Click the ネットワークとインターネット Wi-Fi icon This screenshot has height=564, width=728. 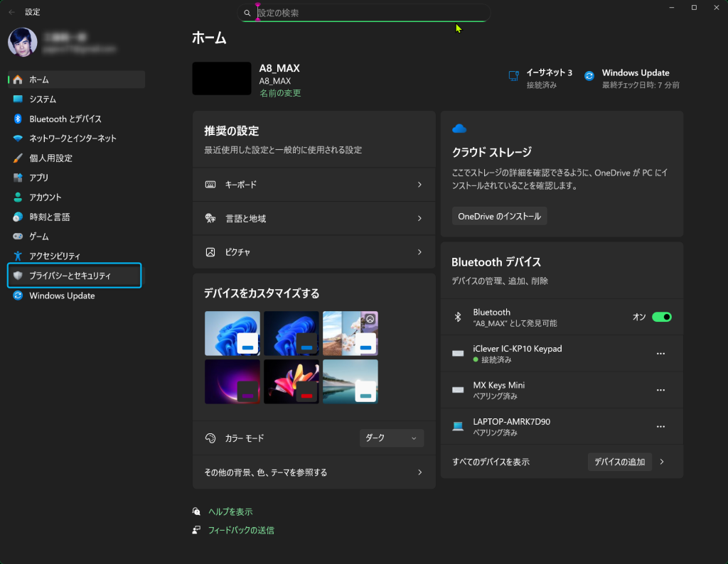click(18, 139)
